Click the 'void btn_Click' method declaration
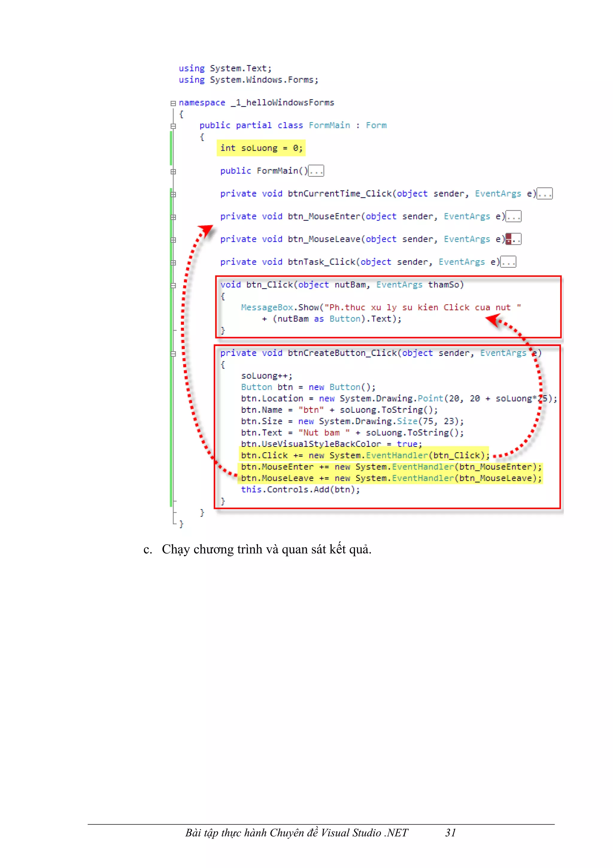Image resolution: width=613 pixels, height=868 pixels. tap(257, 285)
